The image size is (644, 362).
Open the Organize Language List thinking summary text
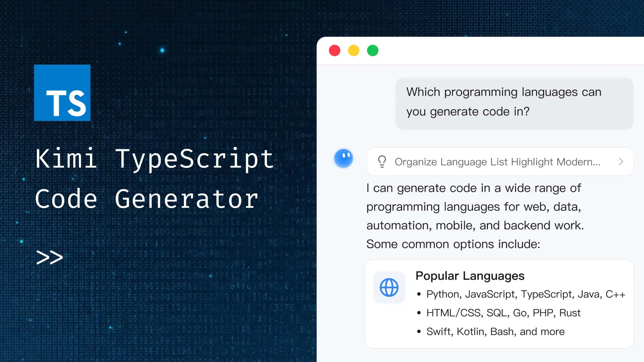tap(497, 162)
